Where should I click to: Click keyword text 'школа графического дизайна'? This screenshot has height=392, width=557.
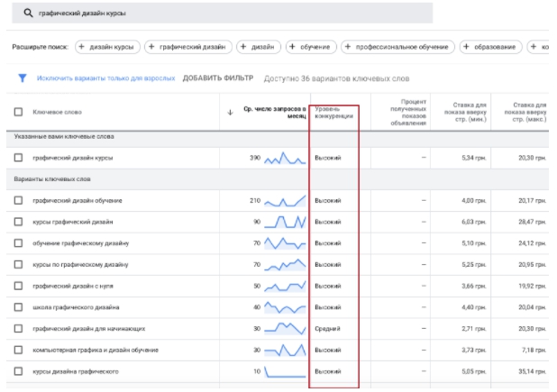76,307
